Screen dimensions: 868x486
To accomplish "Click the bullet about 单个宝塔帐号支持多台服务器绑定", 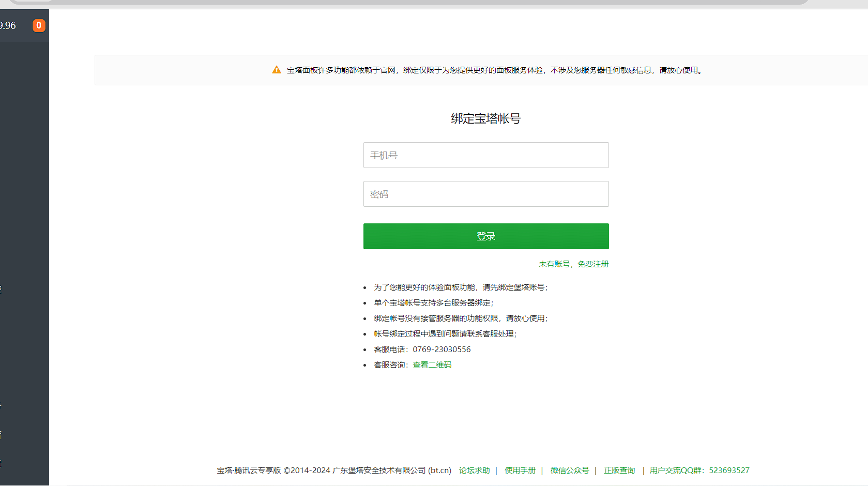I will coord(433,303).
